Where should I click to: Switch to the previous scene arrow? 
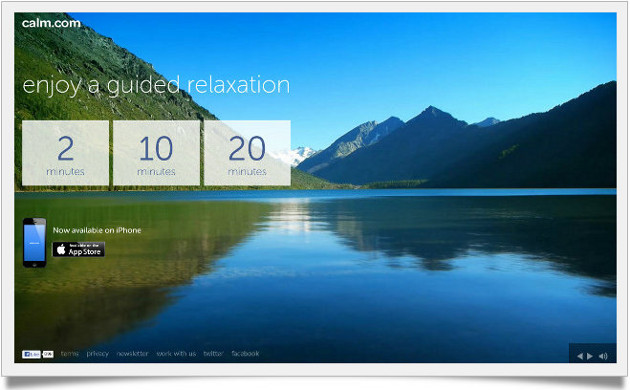tap(580, 356)
